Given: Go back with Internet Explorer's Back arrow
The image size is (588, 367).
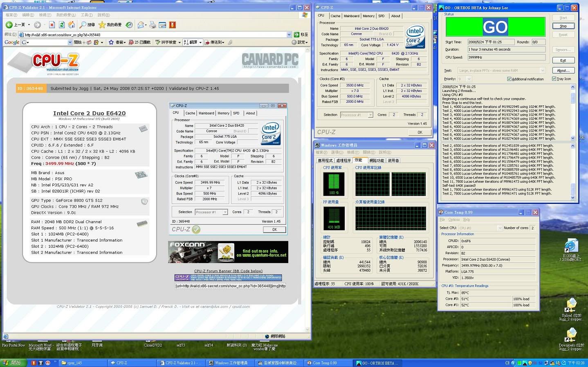Looking at the screenshot, I should pyautogui.click(x=9, y=25).
